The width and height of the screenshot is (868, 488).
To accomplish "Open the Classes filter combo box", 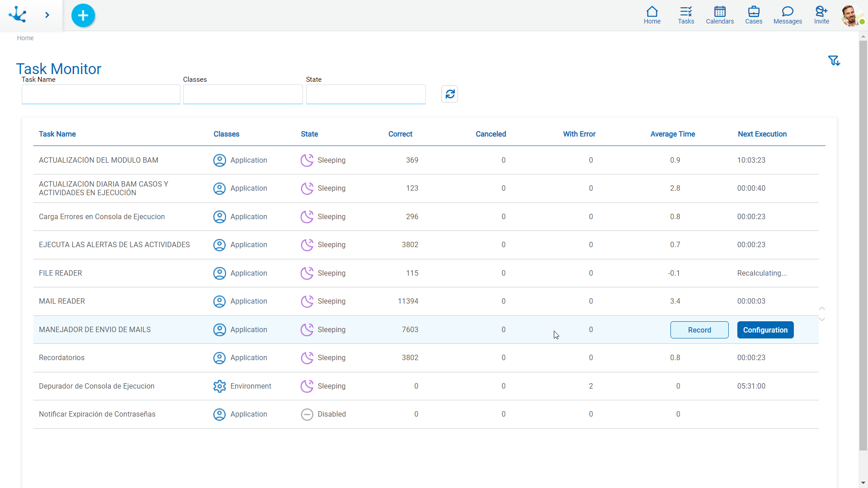I will [243, 94].
